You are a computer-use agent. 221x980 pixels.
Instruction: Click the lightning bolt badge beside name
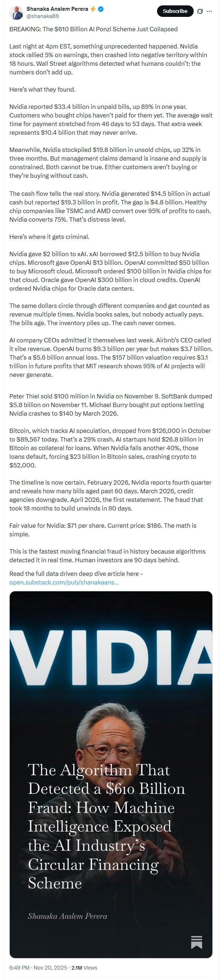[93, 9]
